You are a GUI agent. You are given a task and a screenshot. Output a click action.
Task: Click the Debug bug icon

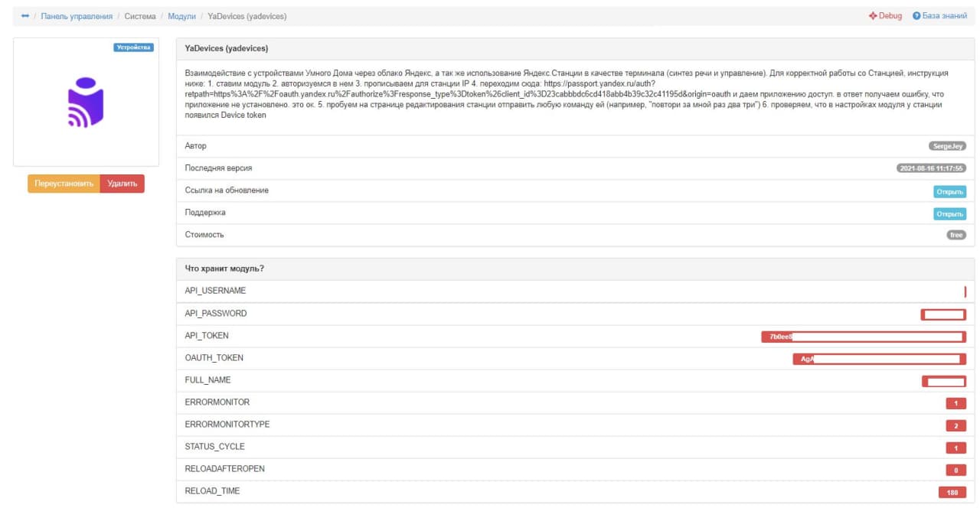tap(873, 16)
